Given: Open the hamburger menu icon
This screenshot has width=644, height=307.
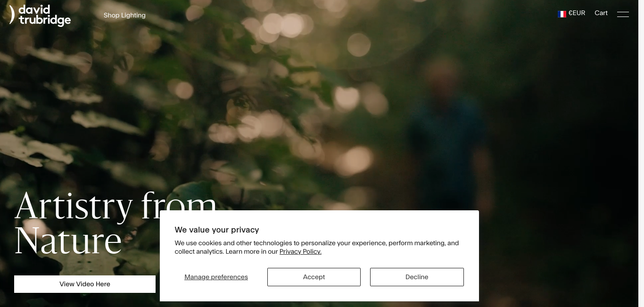Looking at the screenshot, I should pos(623,14).
